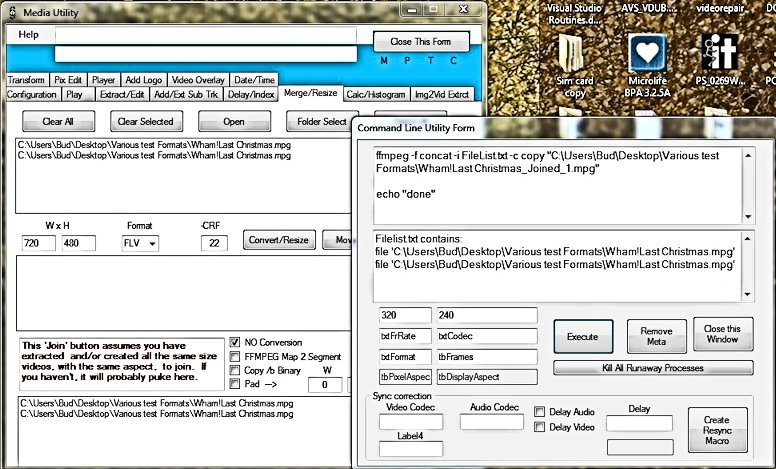Click the Folder Select button
Screen dimensions: 776x469
pos(319,121)
